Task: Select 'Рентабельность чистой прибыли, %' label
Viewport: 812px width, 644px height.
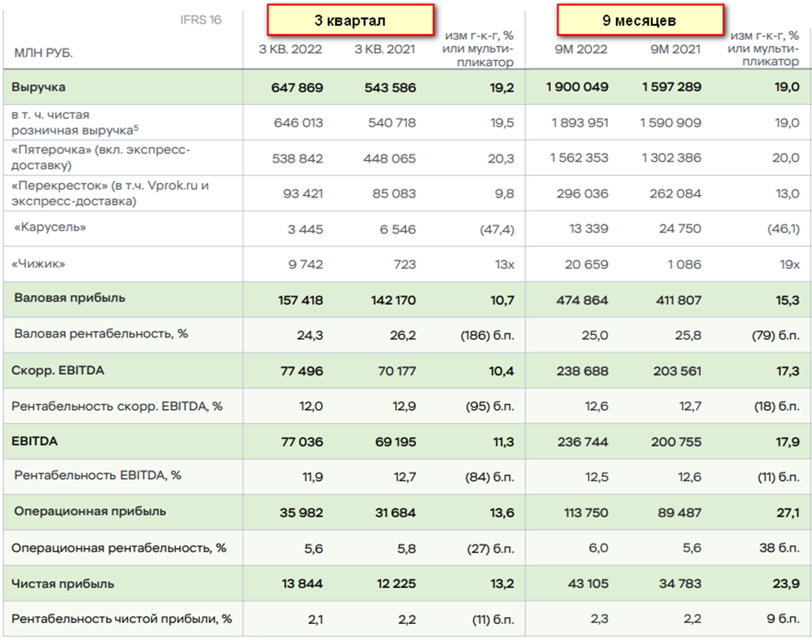Action: (x=122, y=619)
